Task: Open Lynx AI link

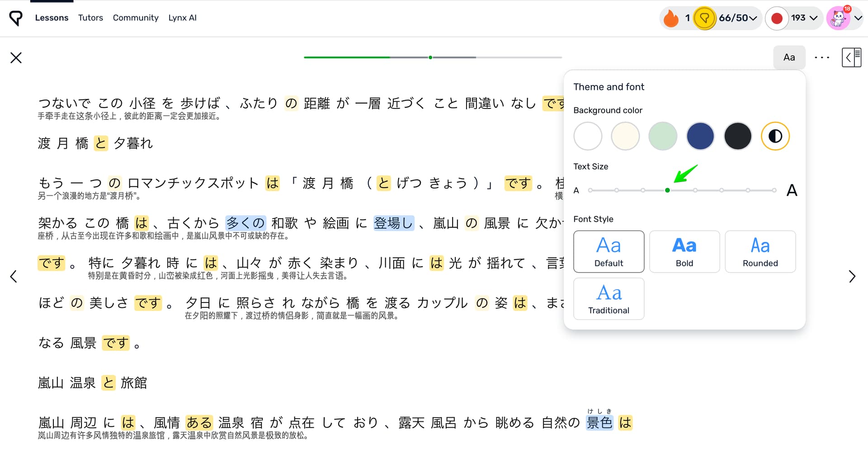Action: 182,18
